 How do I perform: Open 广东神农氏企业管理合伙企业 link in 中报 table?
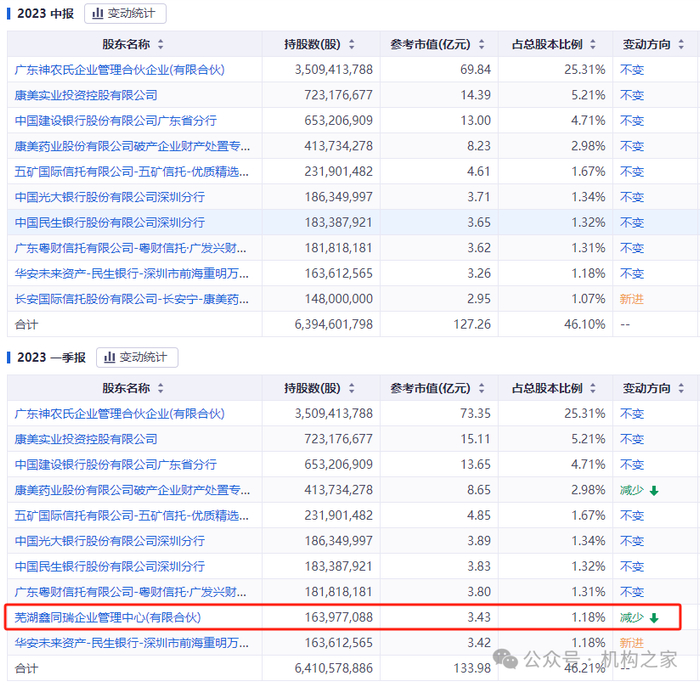coord(119,70)
